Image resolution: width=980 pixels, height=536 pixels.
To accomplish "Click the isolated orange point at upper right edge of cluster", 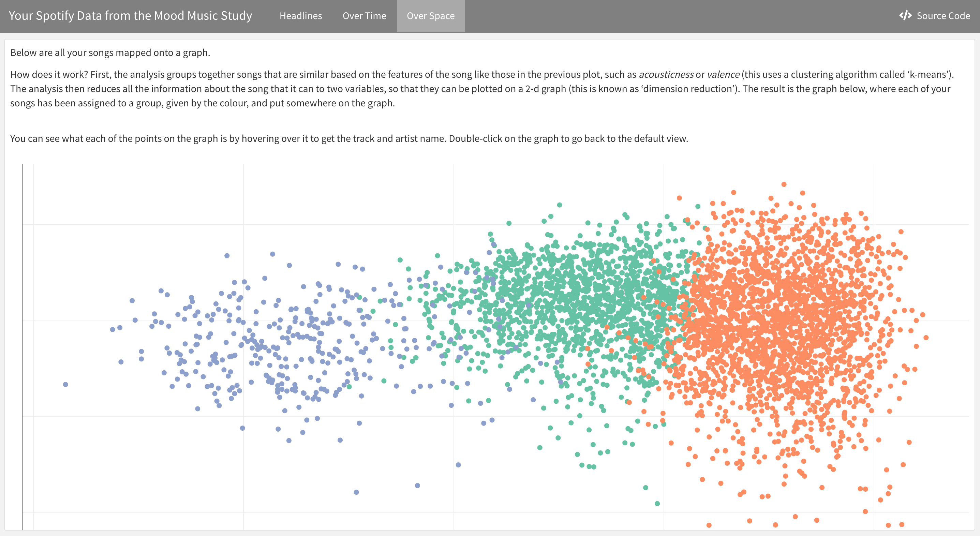I will 901,232.
